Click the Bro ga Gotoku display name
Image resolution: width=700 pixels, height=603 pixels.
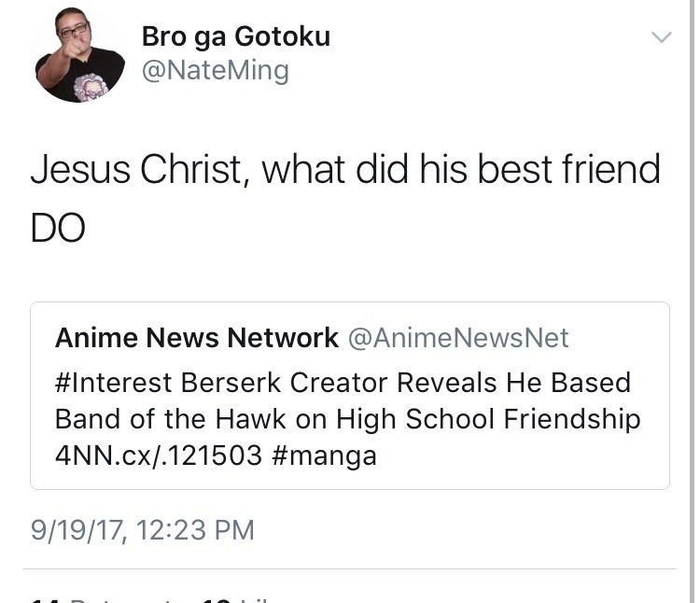(x=235, y=36)
